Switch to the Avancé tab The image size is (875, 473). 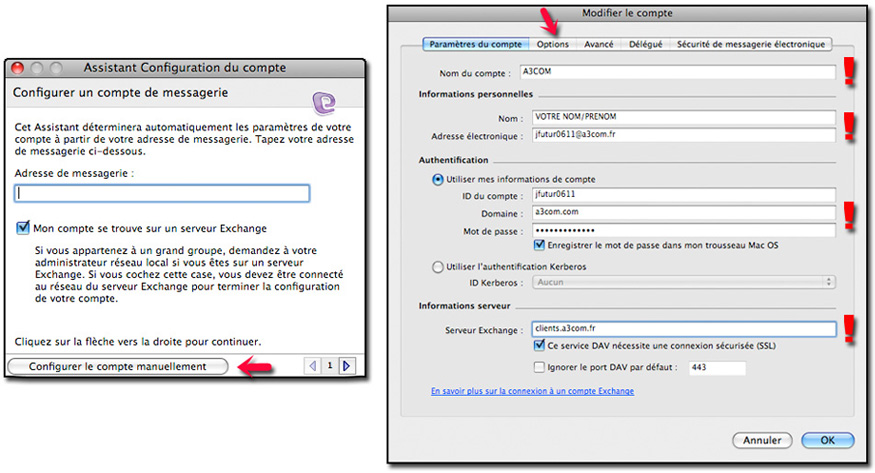point(599,44)
